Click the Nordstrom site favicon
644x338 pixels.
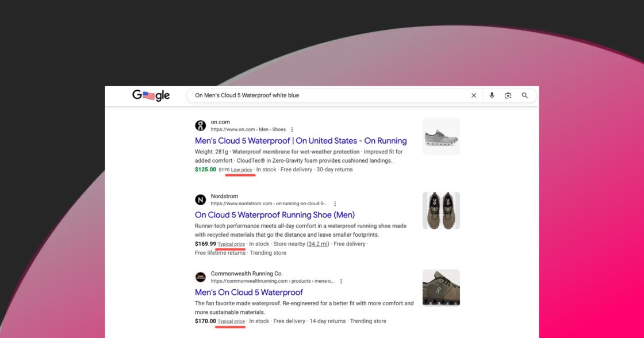point(201,199)
